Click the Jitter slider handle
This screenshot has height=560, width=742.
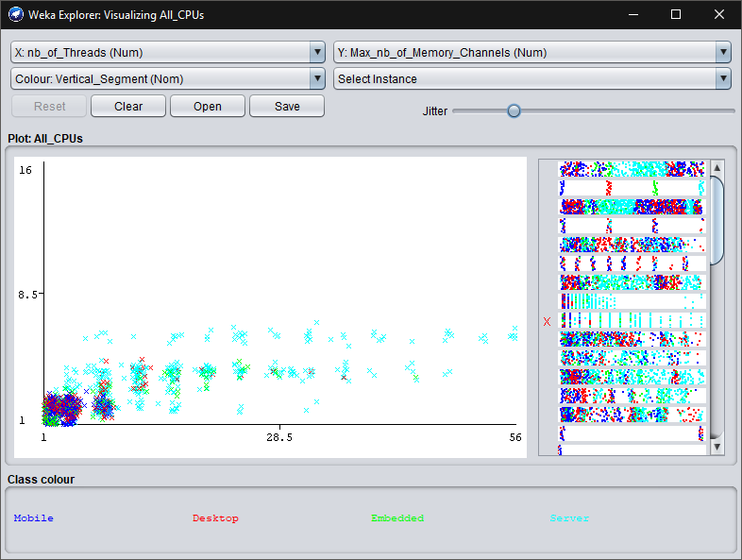[x=514, y=111]
